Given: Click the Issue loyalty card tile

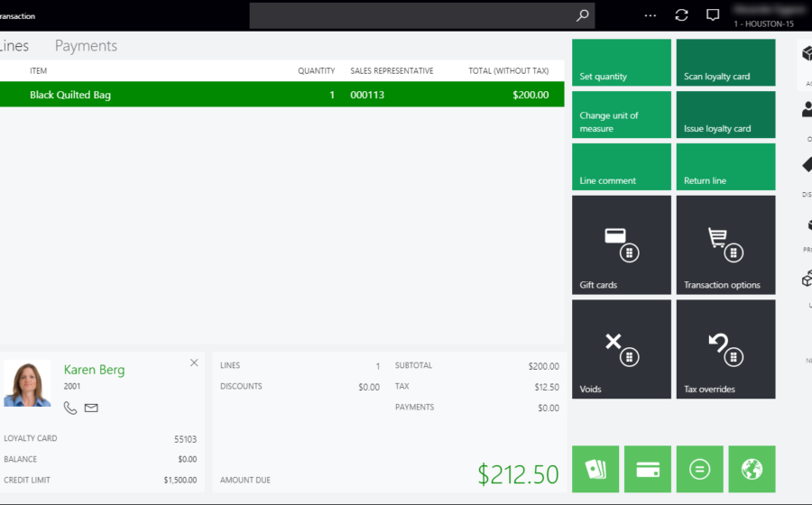Looking at the screenshot, I should point(725,115).
